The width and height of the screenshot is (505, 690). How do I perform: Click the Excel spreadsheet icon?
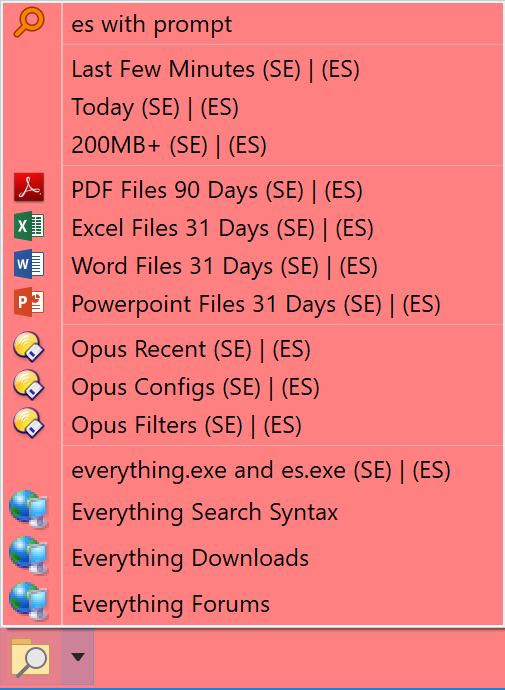[29, 226]
